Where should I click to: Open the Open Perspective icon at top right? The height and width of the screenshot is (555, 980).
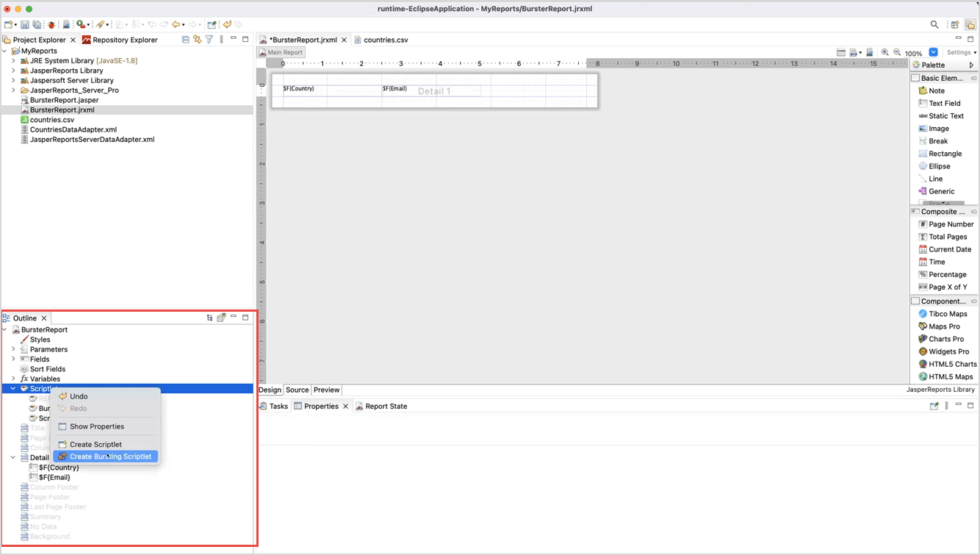point(955,24)
